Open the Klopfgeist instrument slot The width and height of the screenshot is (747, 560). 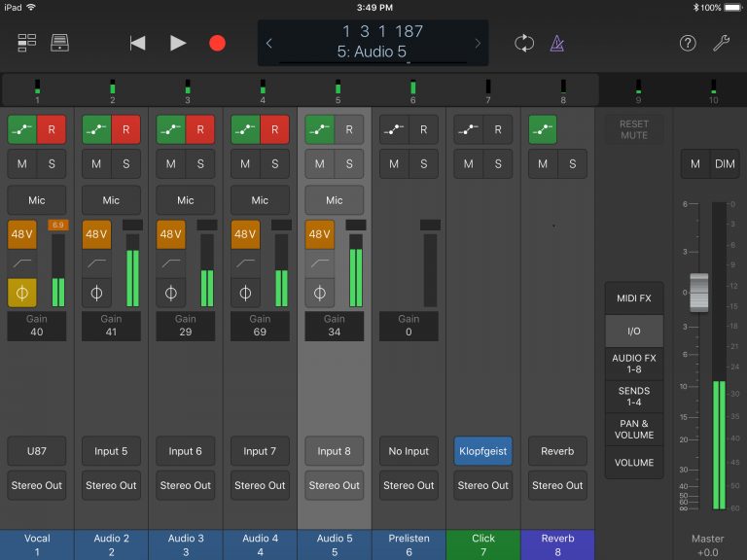482,451
